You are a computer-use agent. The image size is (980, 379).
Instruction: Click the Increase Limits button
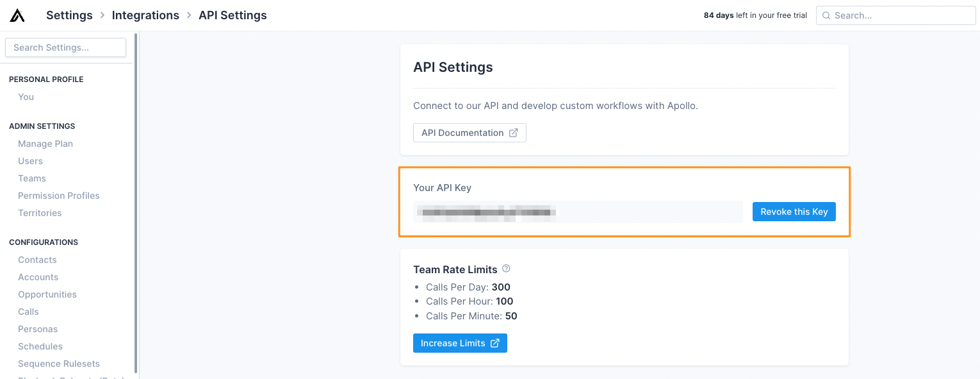click(460, 343)
